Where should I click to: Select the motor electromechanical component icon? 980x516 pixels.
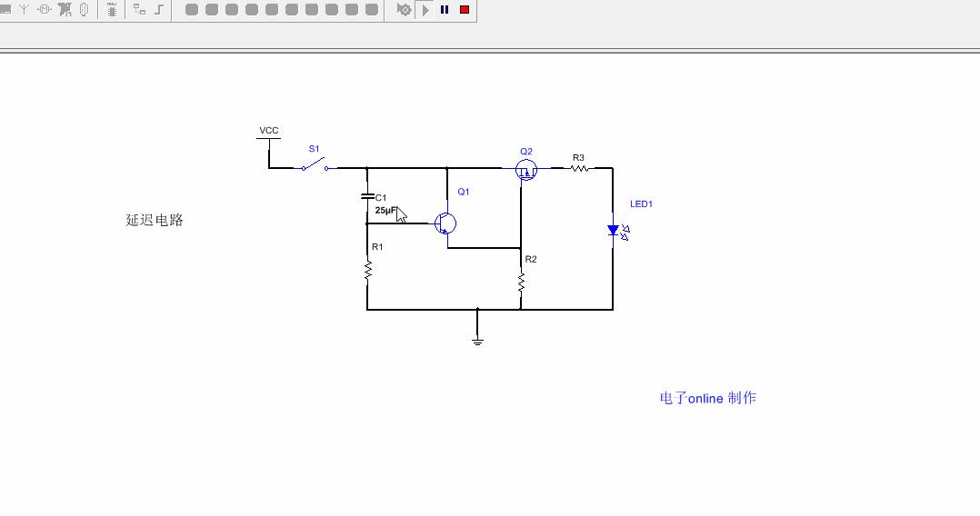click(45, 10)
